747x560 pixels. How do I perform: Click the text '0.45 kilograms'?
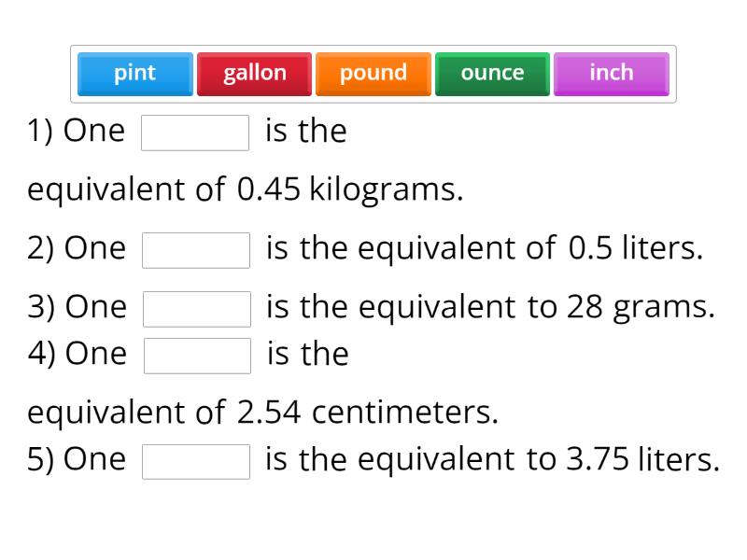pyautogui.click(x=355, y=189)
